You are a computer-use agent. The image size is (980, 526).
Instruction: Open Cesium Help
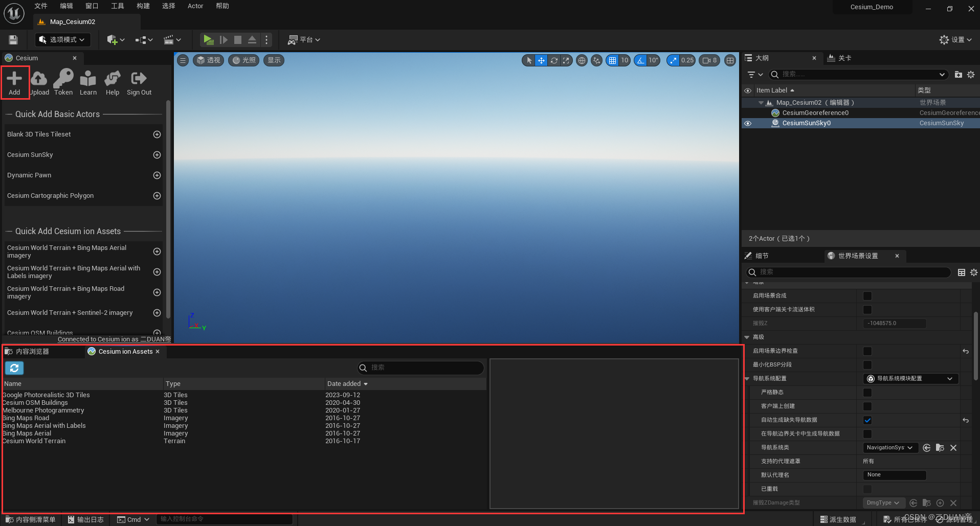click(113, 83)
